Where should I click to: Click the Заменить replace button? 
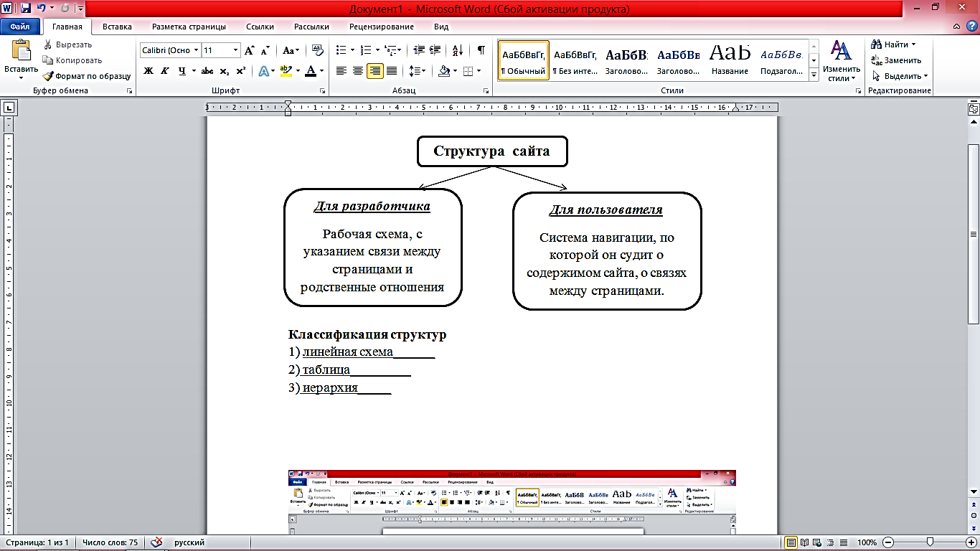(896, 60)
